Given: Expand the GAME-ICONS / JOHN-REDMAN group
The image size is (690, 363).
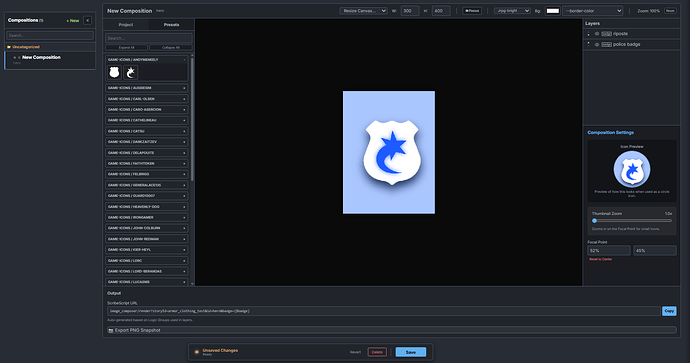Looking at the screenshot, I should 147,239.
